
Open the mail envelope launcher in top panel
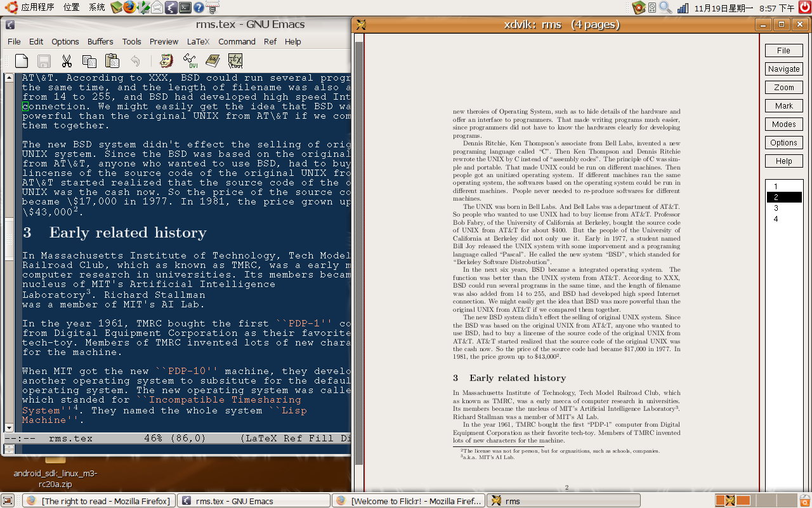(x=157, y=8)
